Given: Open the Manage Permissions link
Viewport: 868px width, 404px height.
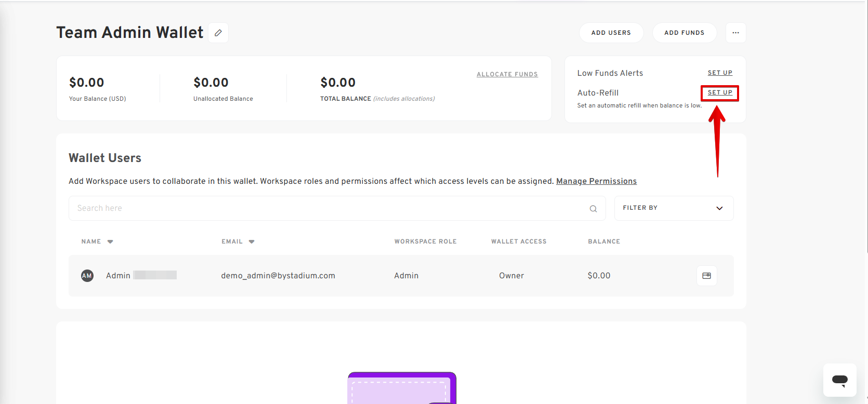Looking at the screenshot, I should tap(596, 181).
